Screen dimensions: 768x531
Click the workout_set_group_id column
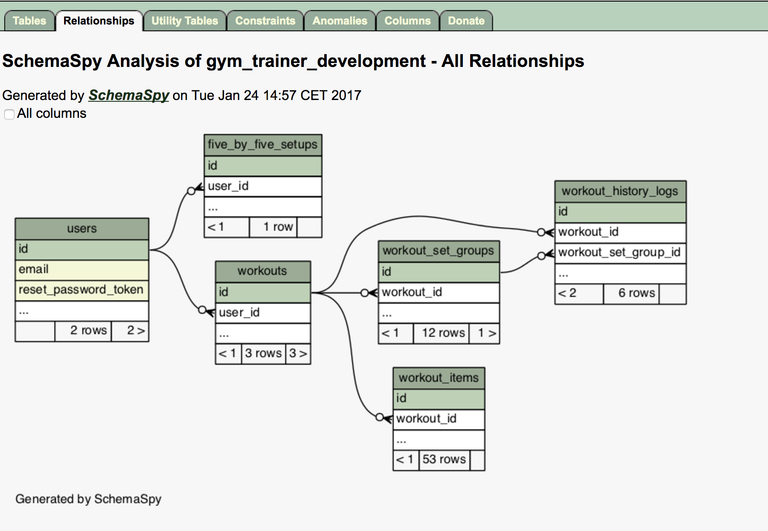click(620, 252)
